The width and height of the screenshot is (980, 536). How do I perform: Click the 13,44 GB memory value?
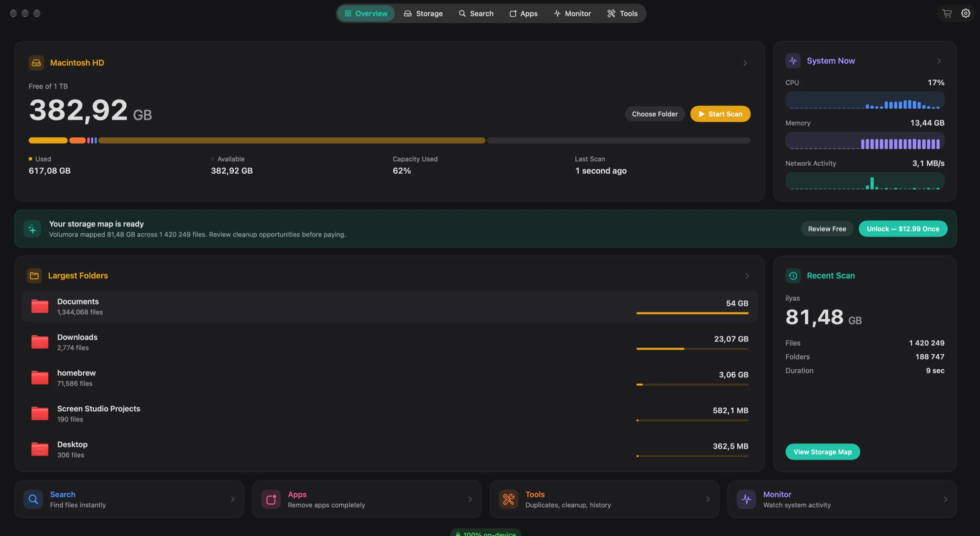[x=927, y=123]
